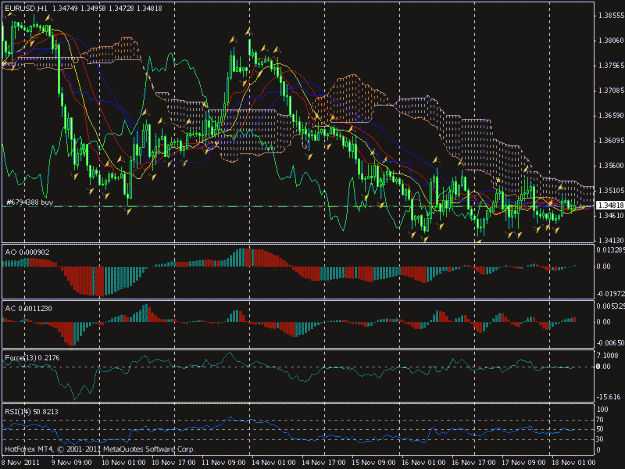Click the '10 Nov 17:00' time axis label
Image resolution: width=625 pixels, height=469 pixels.
click(174, 463)
